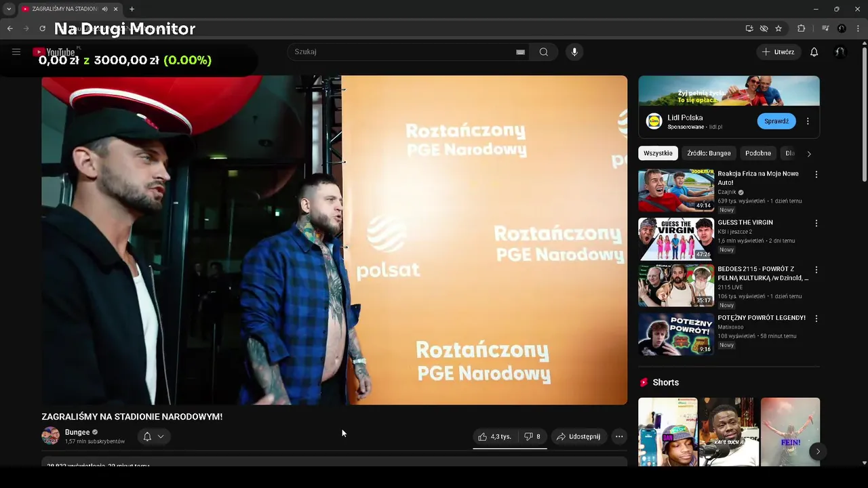
Task: Select the Podobne filter chip
Action: (757, 153)
